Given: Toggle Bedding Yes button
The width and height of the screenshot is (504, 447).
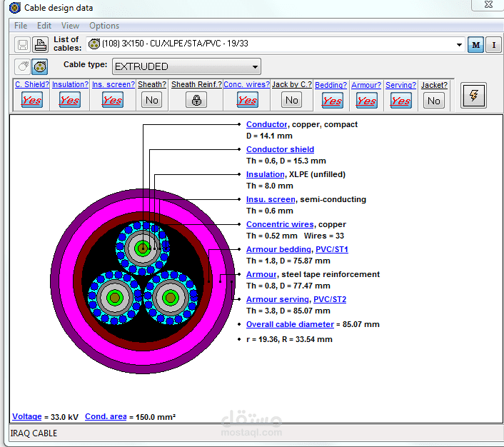Looking at the screenshot, I should (333, 101).
